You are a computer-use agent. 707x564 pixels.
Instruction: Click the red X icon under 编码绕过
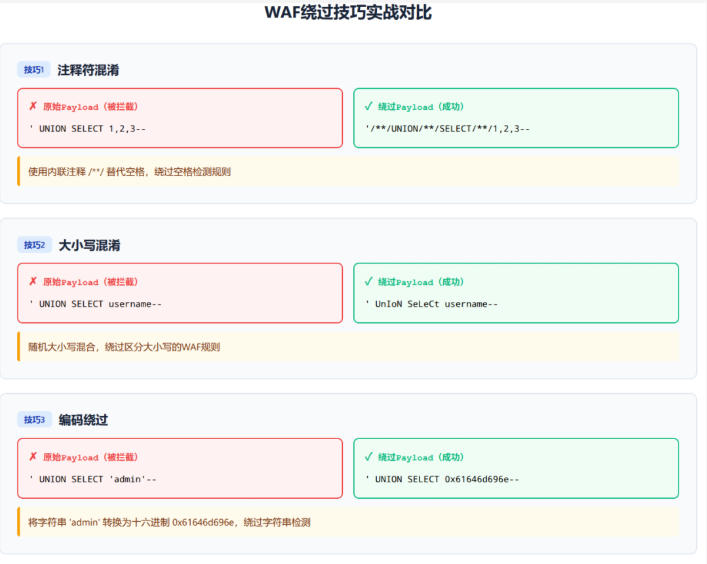tap(33, 456)
